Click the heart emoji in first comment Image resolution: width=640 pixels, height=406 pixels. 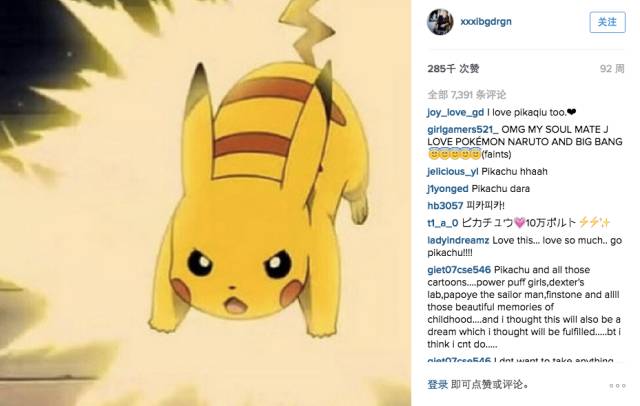click(x=571, y=112)
